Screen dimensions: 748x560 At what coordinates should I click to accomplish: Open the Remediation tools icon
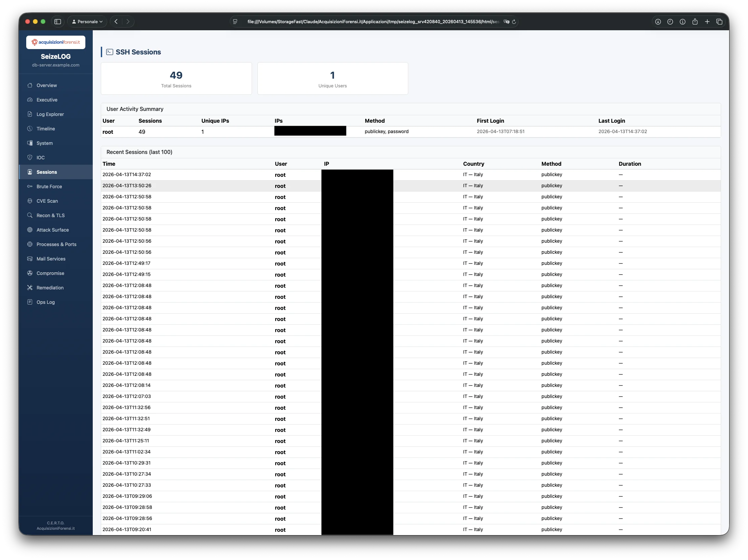[30, 287]
